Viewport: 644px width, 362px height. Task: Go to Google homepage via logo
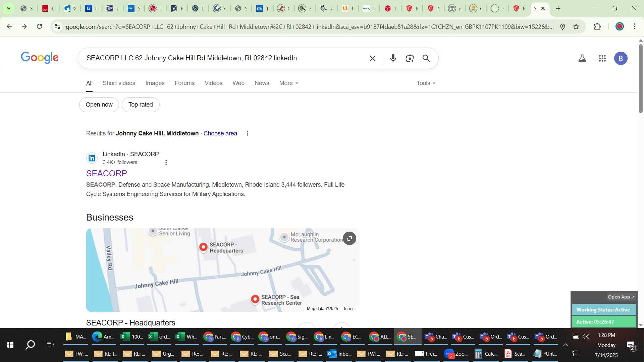(x=40, y=58)
